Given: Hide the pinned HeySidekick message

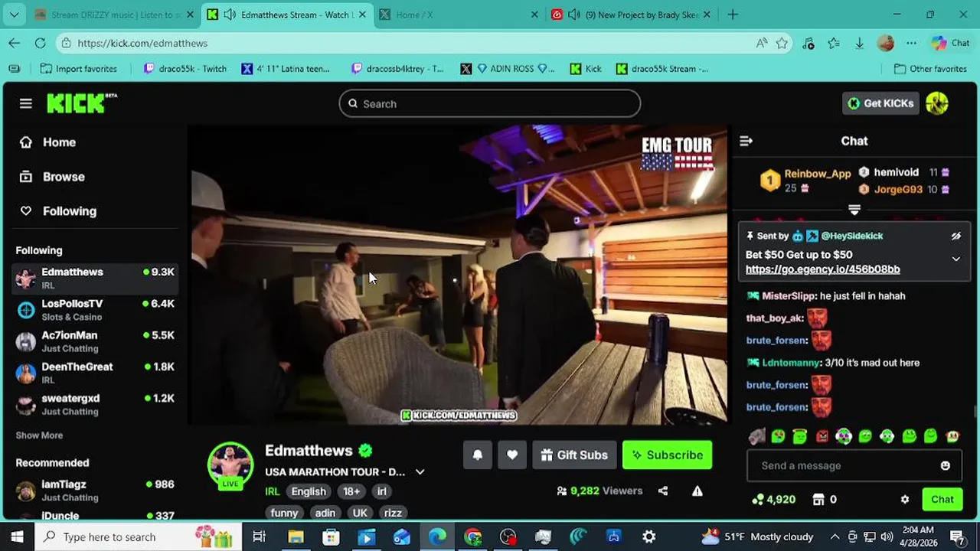Looking at the screenshot, I should [956, 236].
